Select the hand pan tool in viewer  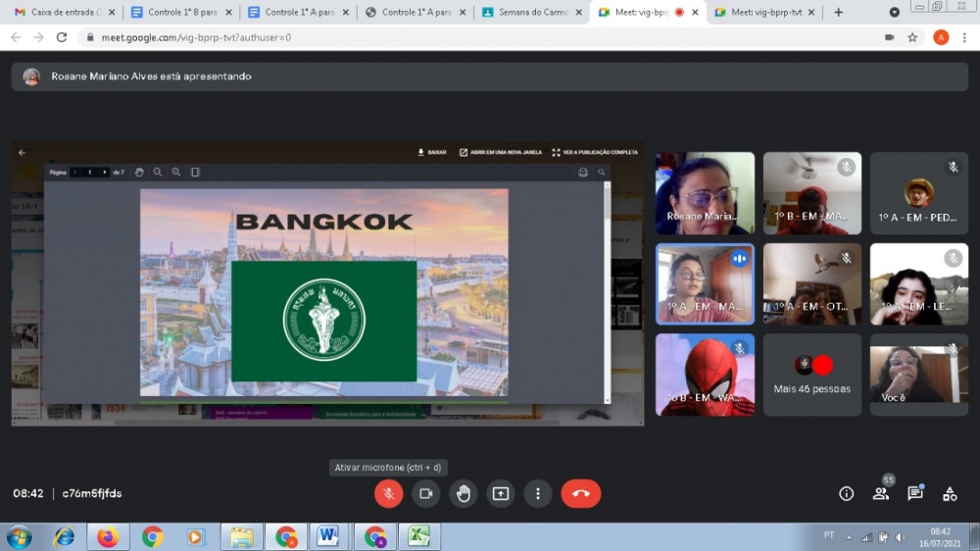(139, 172)
